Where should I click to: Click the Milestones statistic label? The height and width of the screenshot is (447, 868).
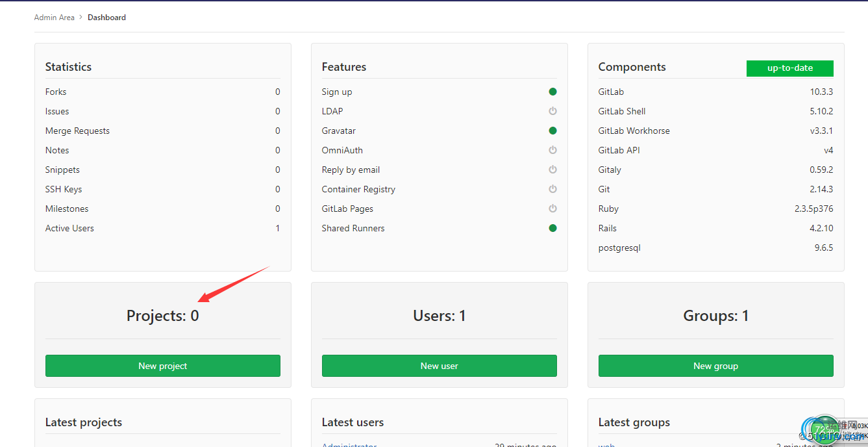point(67,209)
